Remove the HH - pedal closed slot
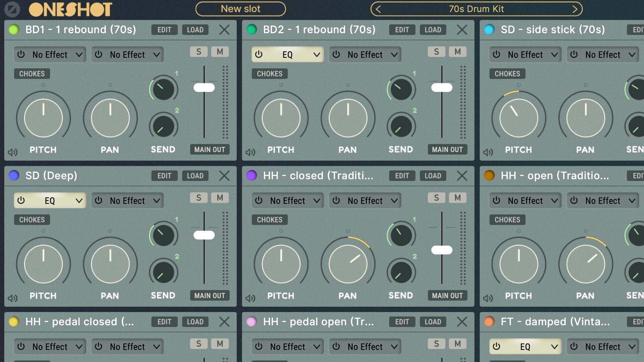This screenshot has width=644, height=362. [224, 322]
